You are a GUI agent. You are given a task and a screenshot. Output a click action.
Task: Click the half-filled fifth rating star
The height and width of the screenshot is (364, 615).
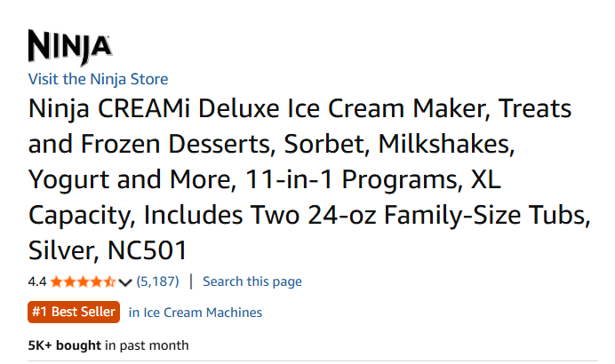(x=109, y=282)
